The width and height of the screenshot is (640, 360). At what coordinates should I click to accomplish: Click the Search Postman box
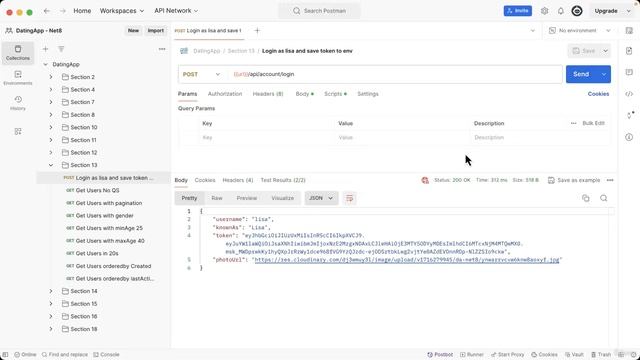click(x=319, y=11)
